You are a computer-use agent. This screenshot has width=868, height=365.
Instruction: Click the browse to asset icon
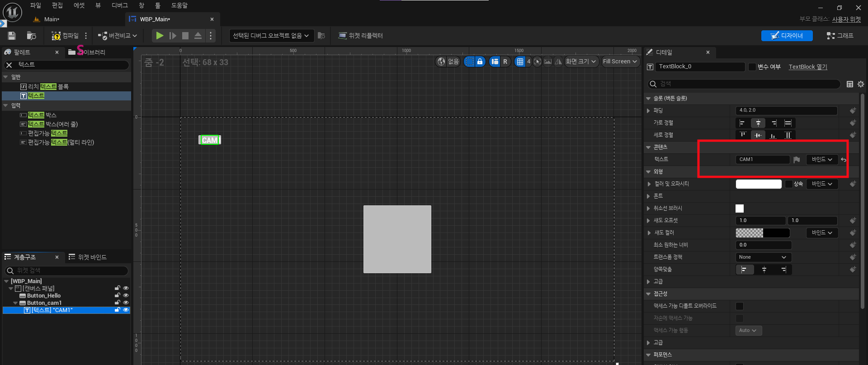point(31,36)
